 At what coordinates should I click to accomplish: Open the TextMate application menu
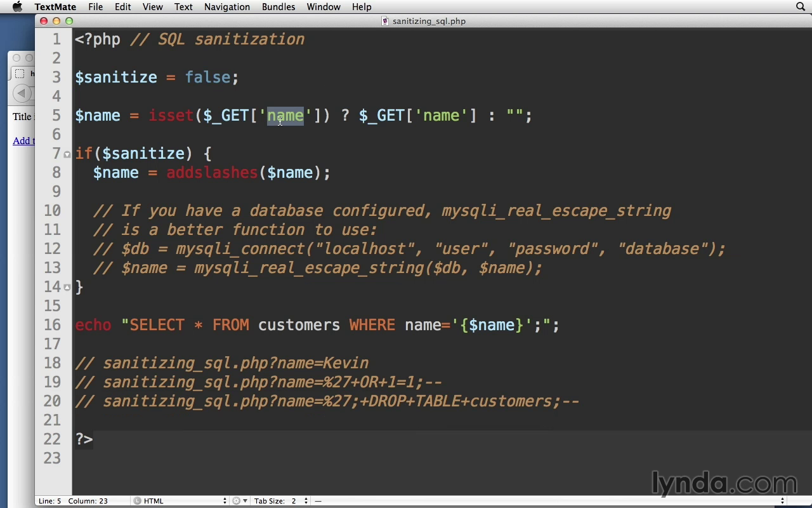tap(55, 7)
